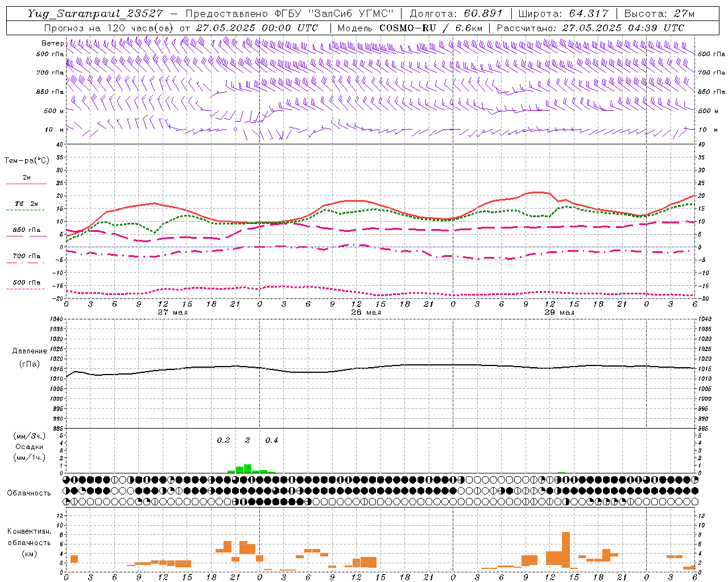728x582 pixels.
Task: Click the left 10 м wind level label
Action: (54, 130)
